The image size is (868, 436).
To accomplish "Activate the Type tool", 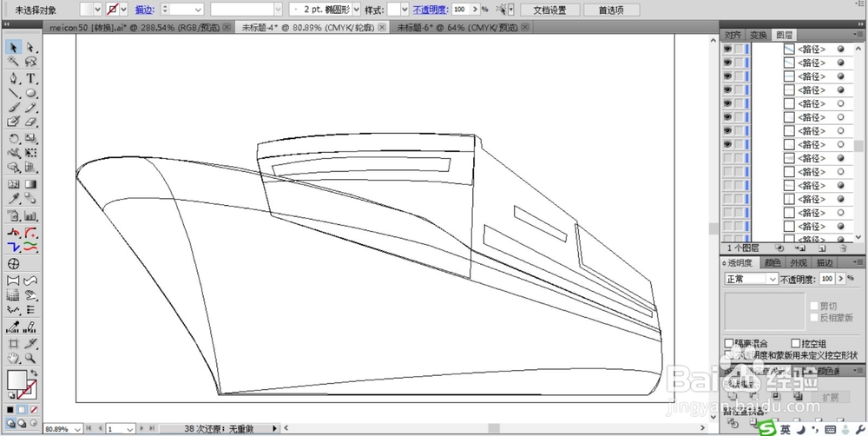I will (x=31, y=78).
